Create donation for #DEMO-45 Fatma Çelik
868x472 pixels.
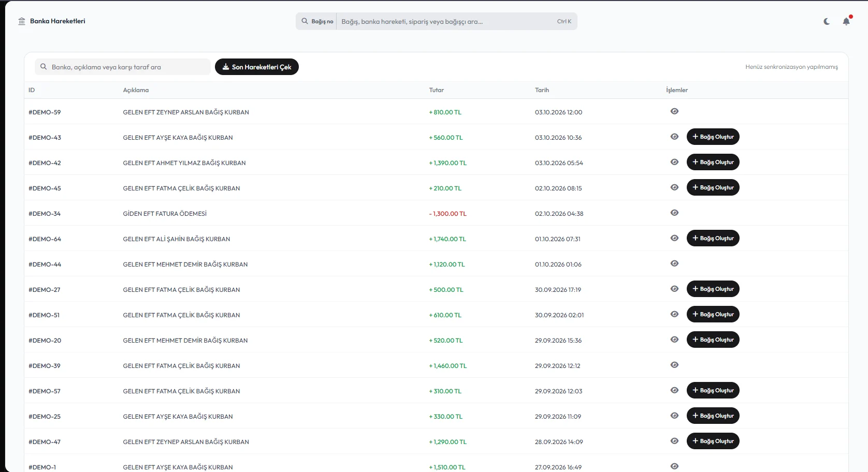pyautogui.click(x=713, y=187)
